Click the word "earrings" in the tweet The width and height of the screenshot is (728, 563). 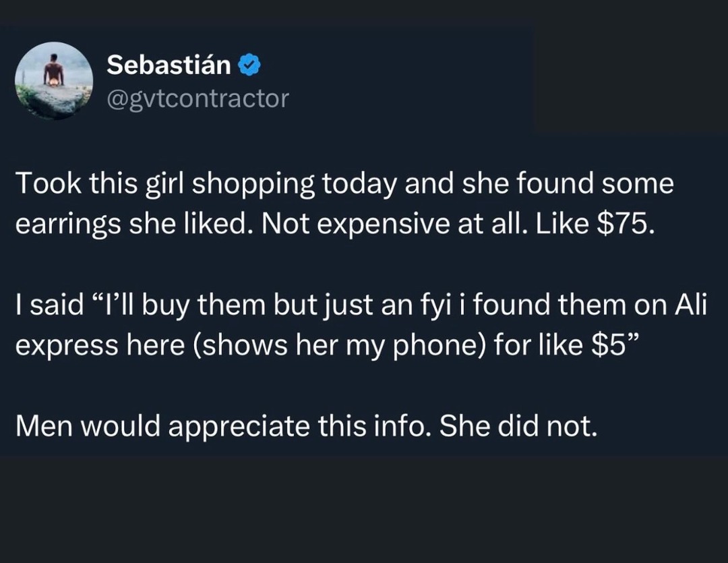tap(68, 225)
